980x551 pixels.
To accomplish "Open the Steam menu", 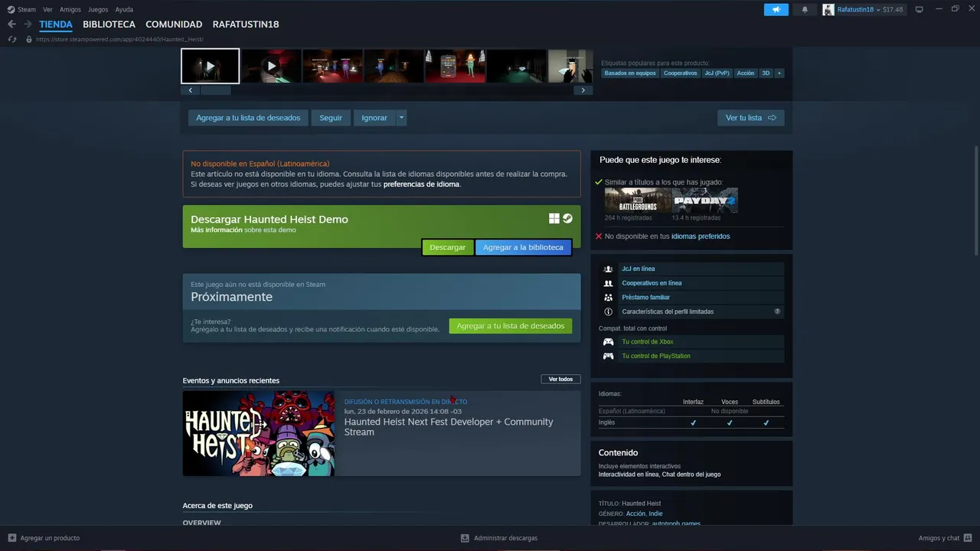I will pos(27,10).
